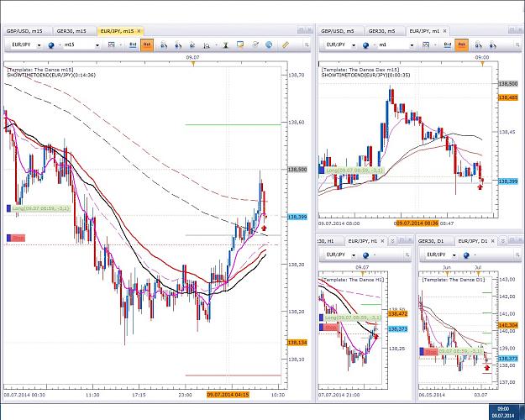
Task: Click the orange 138,134 price tag on m15 chart
Action: pyautogui.click(x=297, y=343)
